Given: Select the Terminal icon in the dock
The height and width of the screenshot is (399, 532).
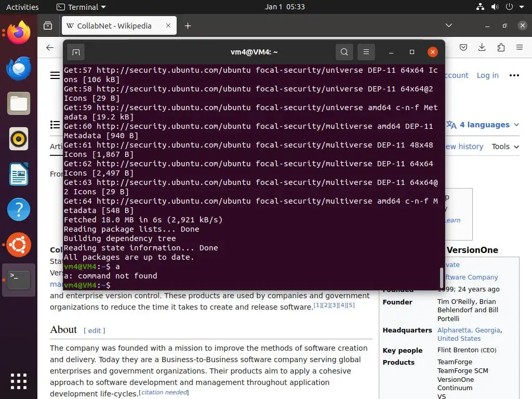Looking at the screenshot, I should pyautogui.click(x=19, y=280).
